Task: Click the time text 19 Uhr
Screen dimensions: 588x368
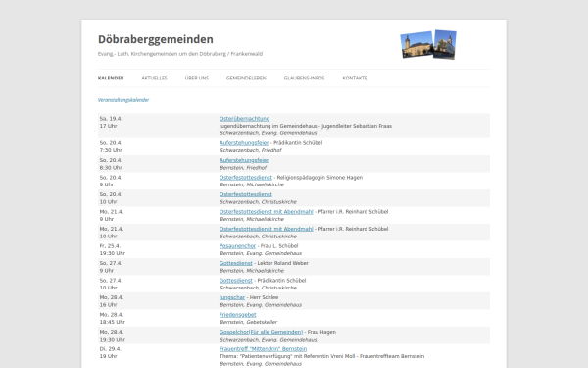Action: click(x=108, y=356)
